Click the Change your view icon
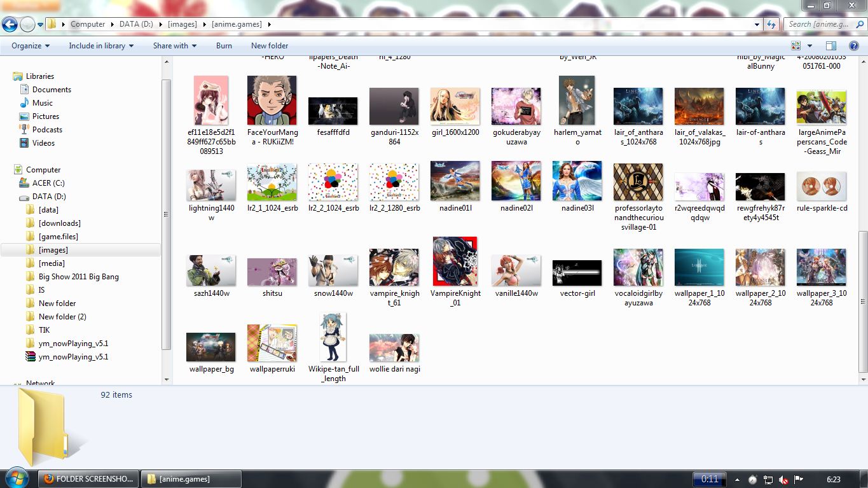This screenshot has width=868, height=488. click(796, 46)
